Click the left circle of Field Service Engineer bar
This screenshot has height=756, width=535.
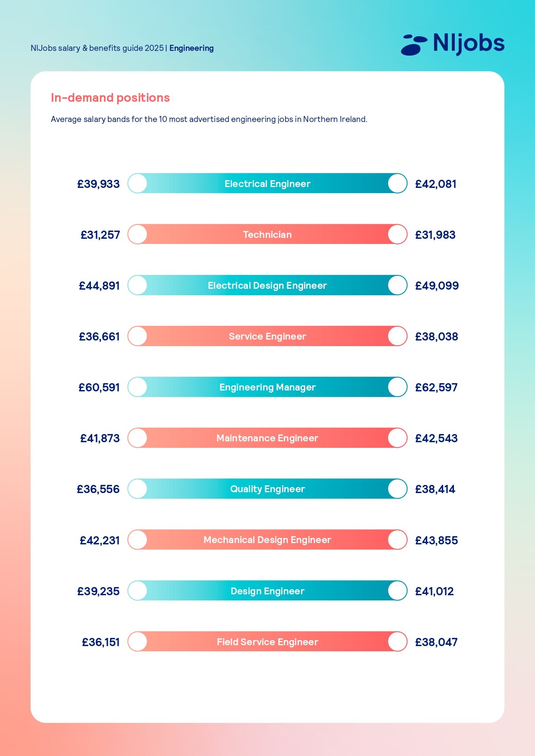click(x=138, y=642)
